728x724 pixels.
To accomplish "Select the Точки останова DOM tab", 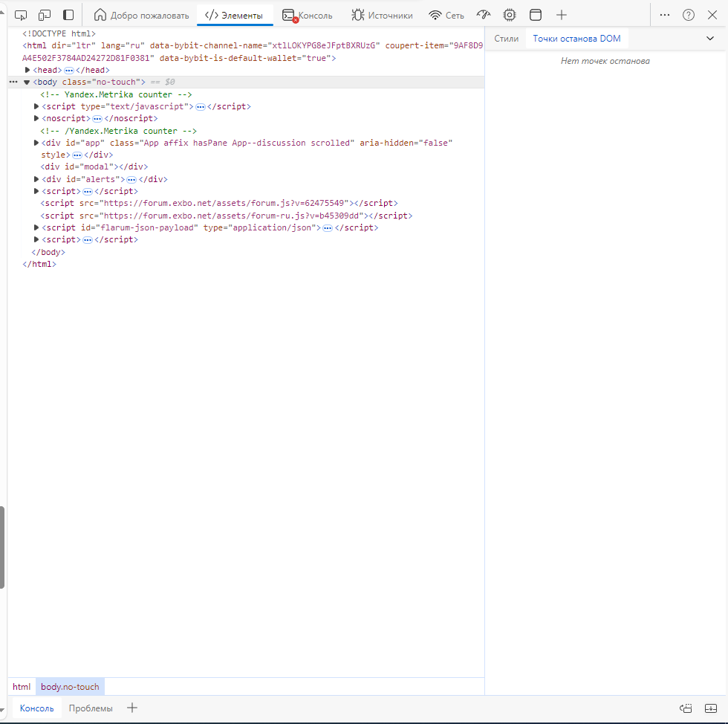I will click(x=576, y=39).
